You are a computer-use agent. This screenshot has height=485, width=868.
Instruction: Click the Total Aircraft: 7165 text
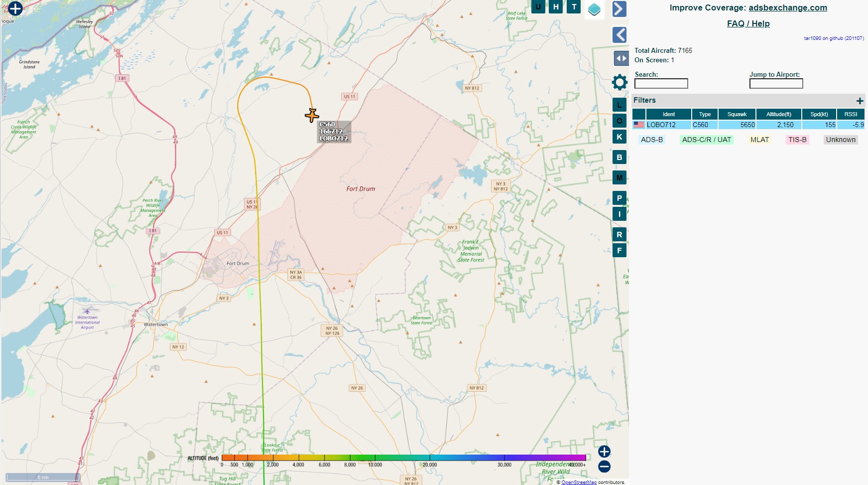[663, 50]
